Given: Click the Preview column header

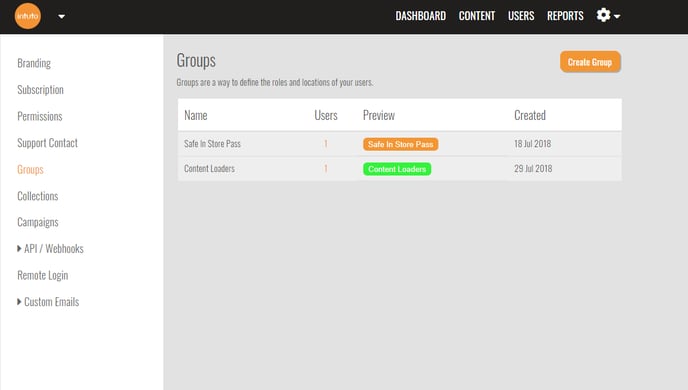Looking at the screenshot, I should pyautogui.click(x=379, y=115).
